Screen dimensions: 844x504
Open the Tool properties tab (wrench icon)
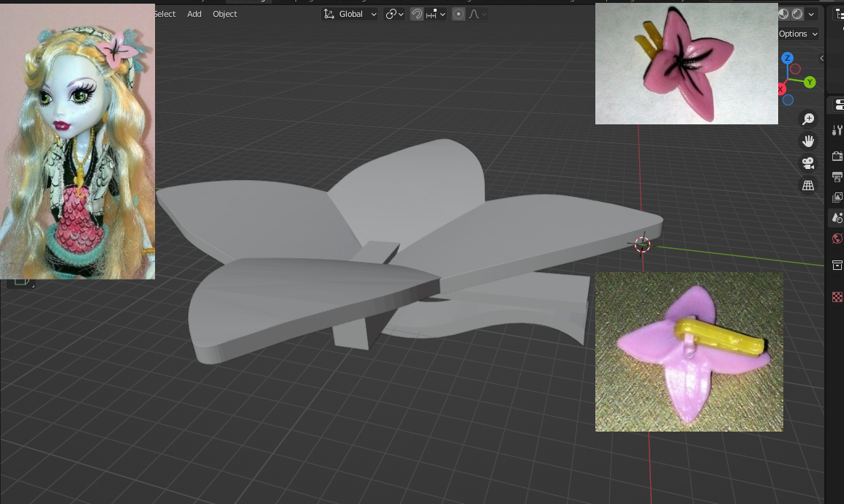837,131
